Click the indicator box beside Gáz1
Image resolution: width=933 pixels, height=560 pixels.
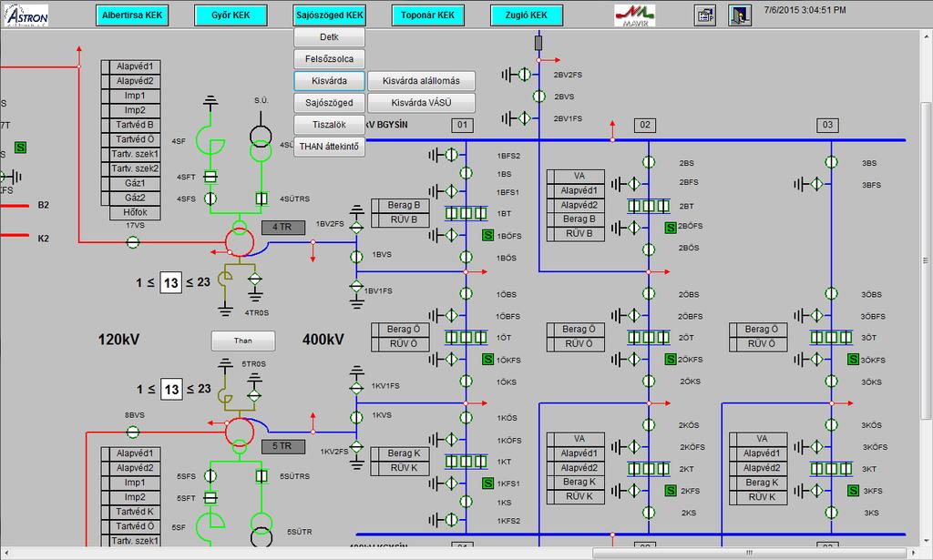point(106,183)
